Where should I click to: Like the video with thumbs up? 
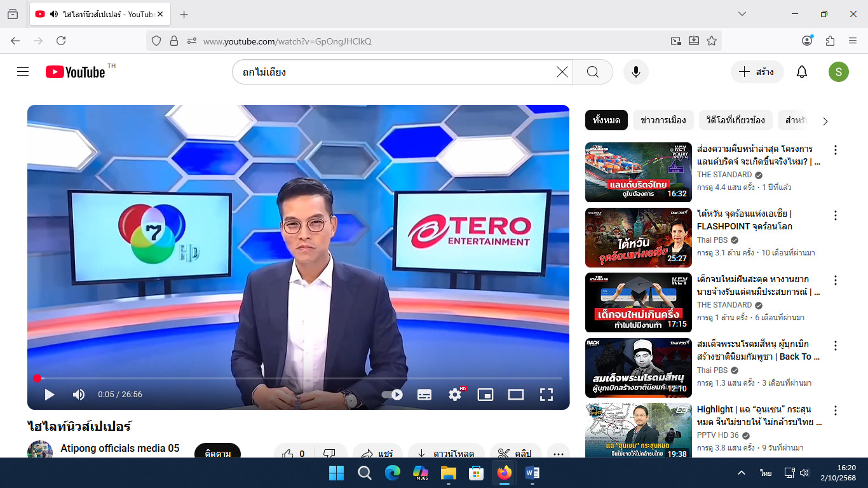click(x=293, y=454)
